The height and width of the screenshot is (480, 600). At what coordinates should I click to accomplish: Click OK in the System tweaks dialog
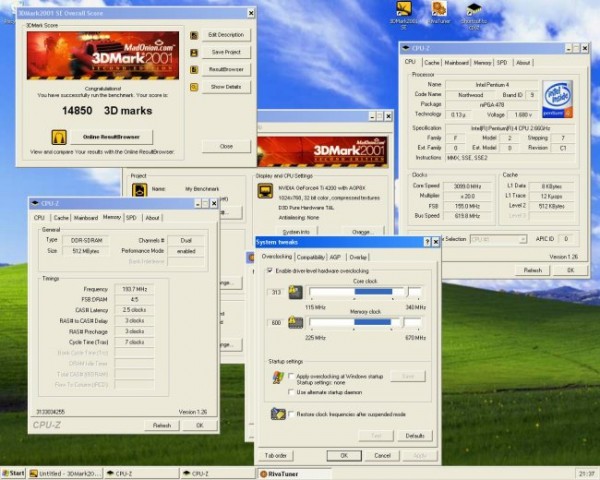(344, 456)
